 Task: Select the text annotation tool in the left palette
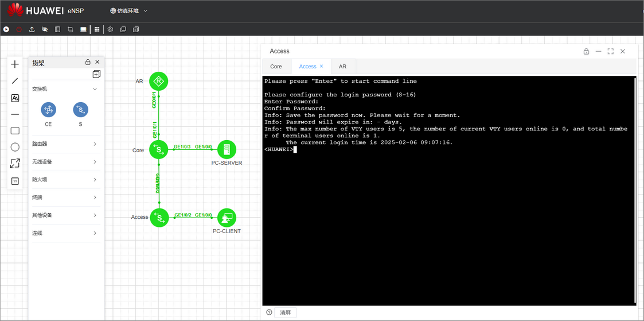pyautogui.click(x=15, y=98)
